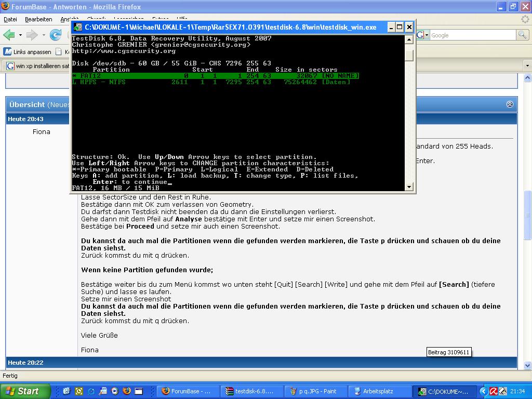Viewport: 532px width, 399px height.
Task: Open the Datei menu
Action: coord(10,19)
